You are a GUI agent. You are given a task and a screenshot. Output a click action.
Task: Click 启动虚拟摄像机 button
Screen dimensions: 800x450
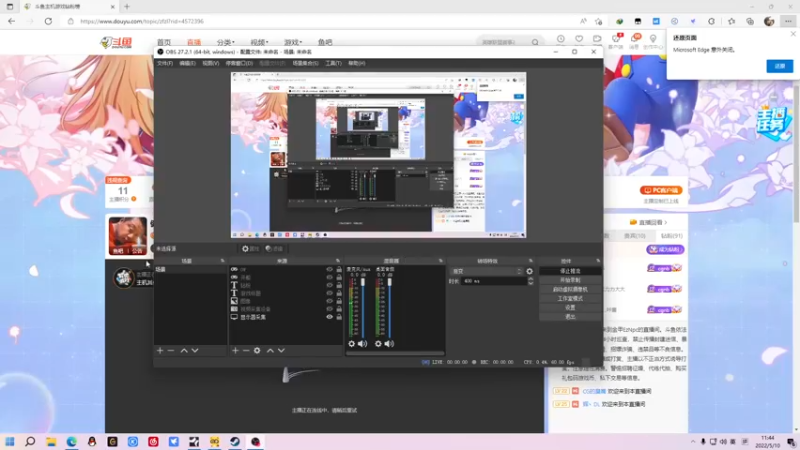click(x=570, y=289)
